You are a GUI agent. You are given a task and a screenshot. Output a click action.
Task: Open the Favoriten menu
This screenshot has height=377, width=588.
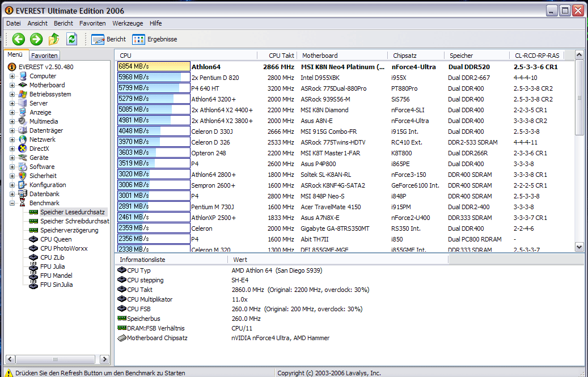[x=92, y=23]
